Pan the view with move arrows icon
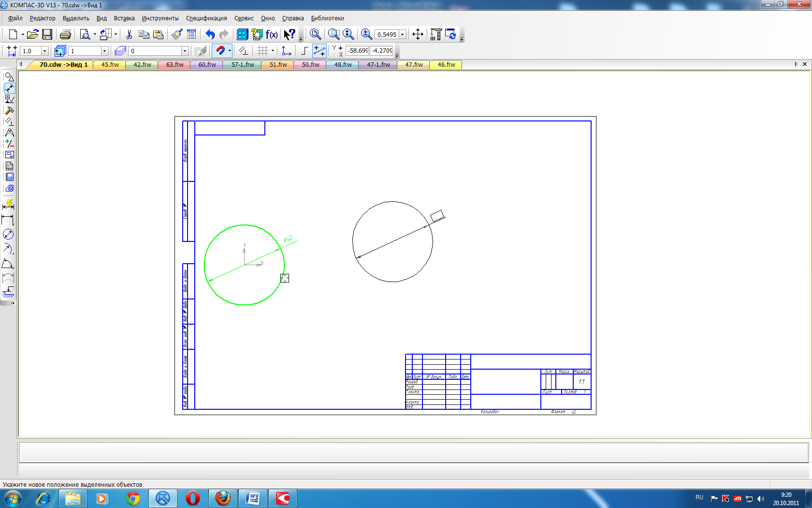 pos(418,34)
